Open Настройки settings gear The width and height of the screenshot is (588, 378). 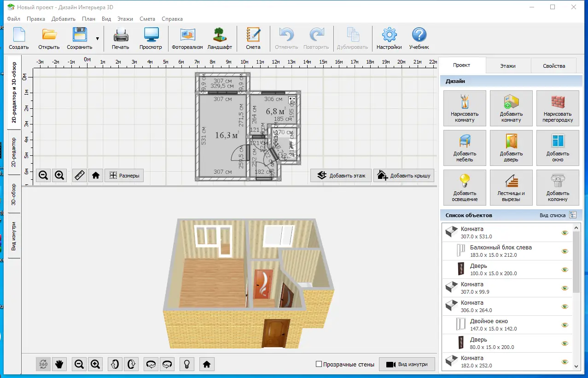(x=389, y=39)
